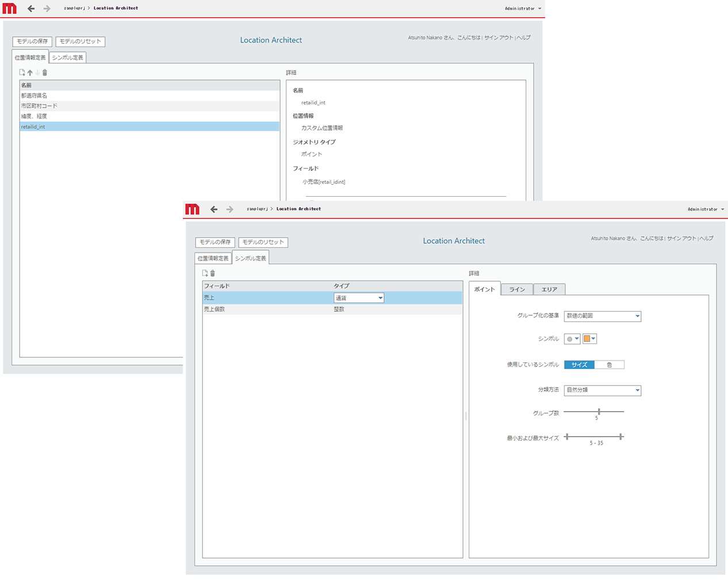Screen dimensions: 728x585
Task: Select the エリア tab
Action: click(x=549, y=289)
